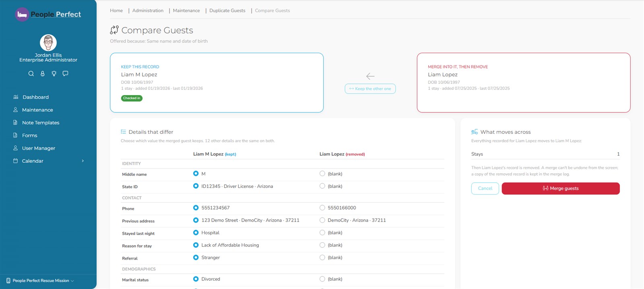Open People Perfect Rescue Mission dropdown
The image size is (644, 289).
(x=40, y=281)
